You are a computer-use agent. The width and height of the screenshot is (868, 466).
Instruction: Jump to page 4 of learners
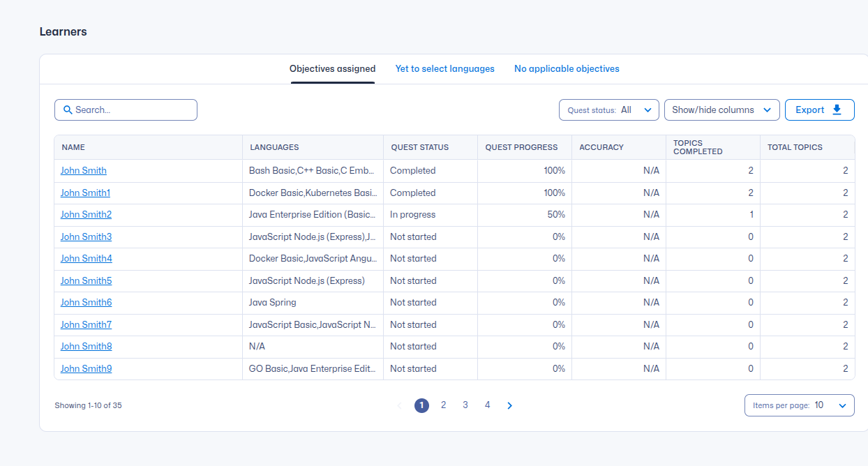point(487,405)
